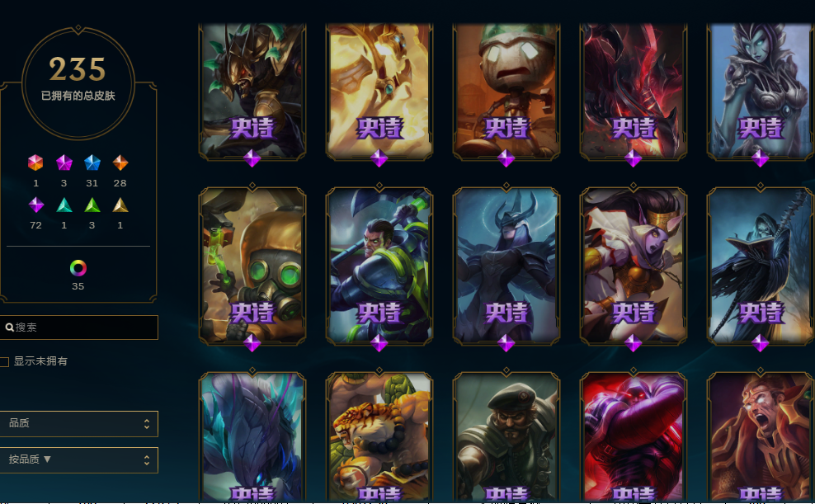Select the orange gem icon above count 28
This screenshot has height=504, width=815.
click(x=120, y=163)
